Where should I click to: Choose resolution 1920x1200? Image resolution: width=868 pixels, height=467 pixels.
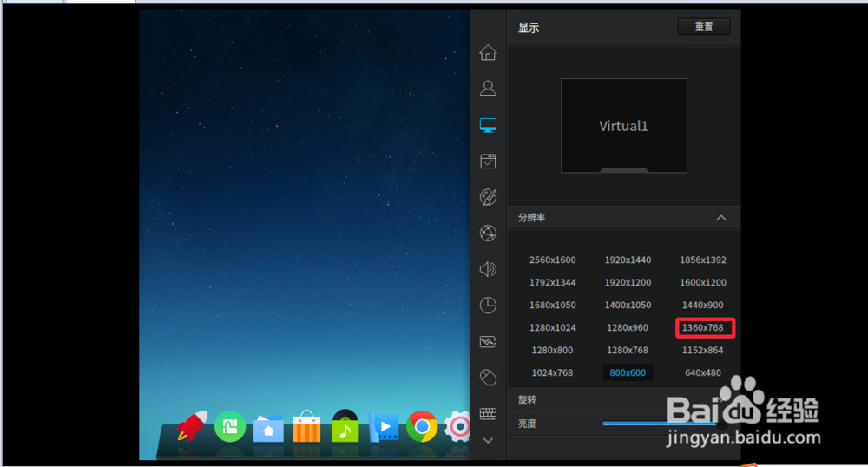click(x=628, y=283)
